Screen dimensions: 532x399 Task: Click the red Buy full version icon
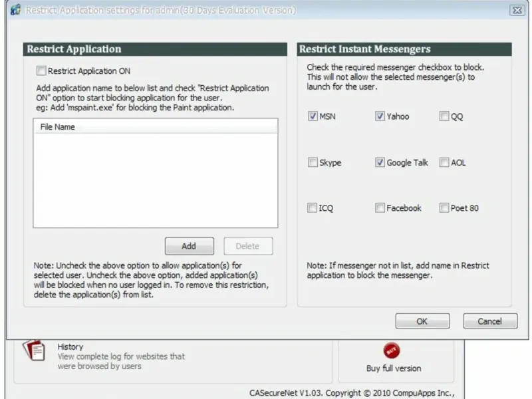pos(392,350)
